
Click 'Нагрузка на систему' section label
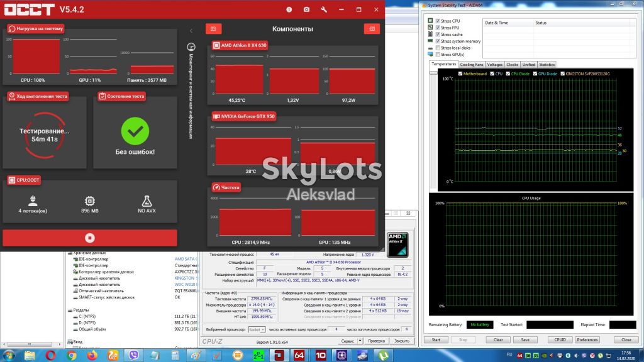35,29
